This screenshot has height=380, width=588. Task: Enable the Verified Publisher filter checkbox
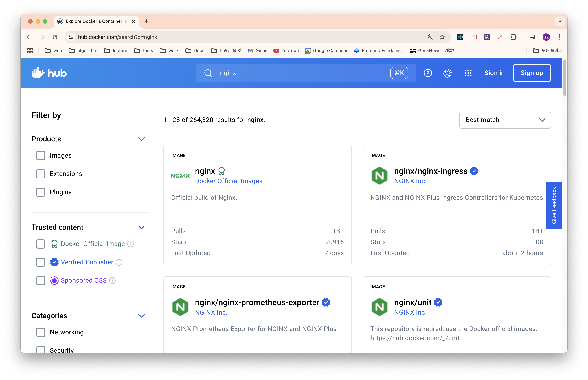[41, 262]
